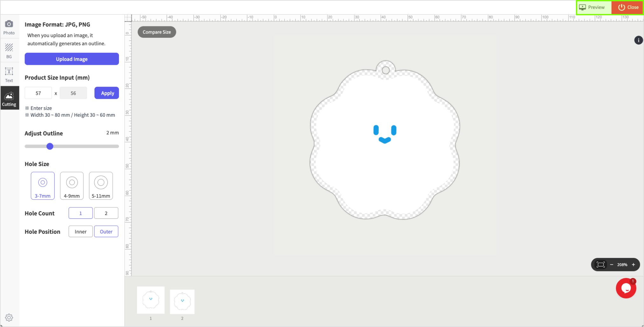Select page 2 thumbnail
The image size is (644, 327).
pyautogui.click(x=182, y=302)
